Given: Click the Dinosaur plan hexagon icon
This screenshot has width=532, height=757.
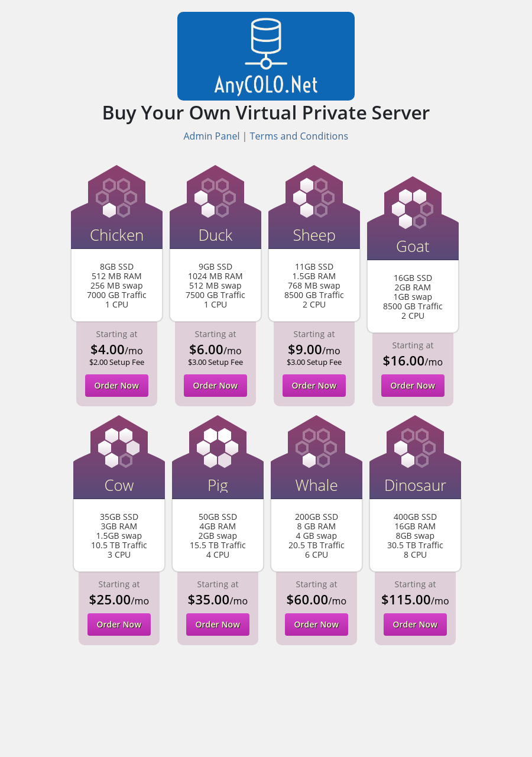Looking at the screenshot, I should click(415, 448).
